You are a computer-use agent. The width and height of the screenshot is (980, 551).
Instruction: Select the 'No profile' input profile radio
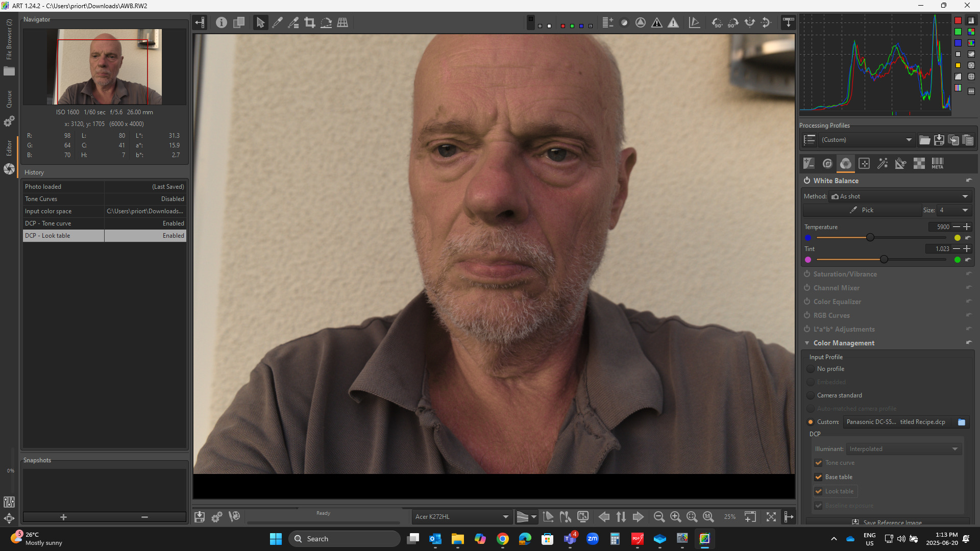pyautogui.click(x=811, y=369)
